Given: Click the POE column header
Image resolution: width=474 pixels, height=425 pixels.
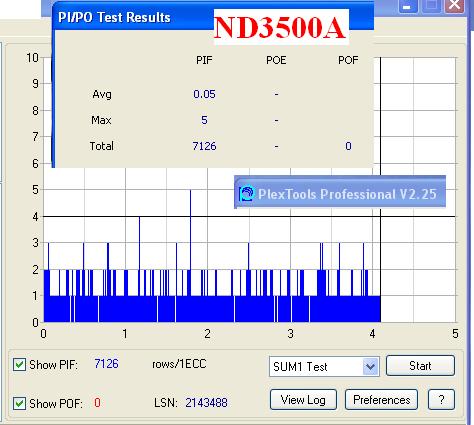Looking at the screenshot, I should pos(276,60).
